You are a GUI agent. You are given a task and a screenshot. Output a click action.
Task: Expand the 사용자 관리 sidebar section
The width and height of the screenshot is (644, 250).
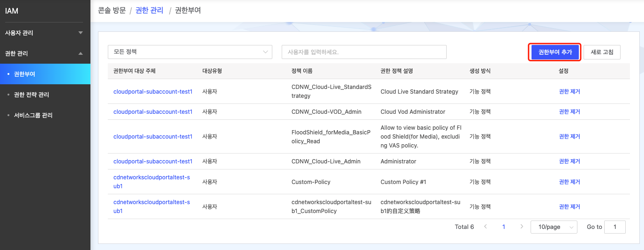[45, 33]
